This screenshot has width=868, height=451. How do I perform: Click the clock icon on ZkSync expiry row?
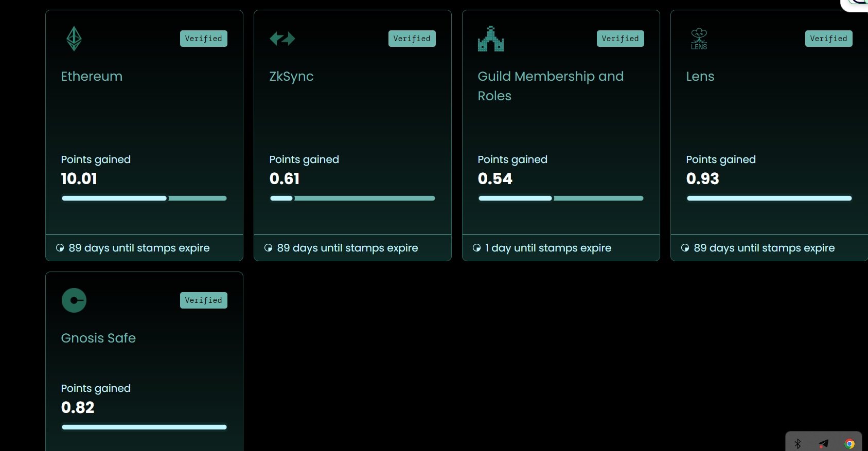[269, 248]
